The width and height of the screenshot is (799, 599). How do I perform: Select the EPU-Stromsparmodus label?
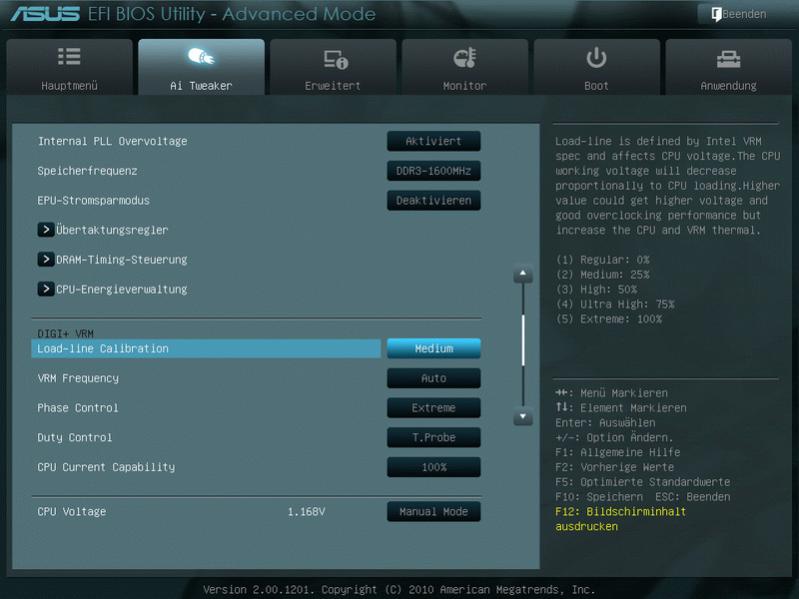pos(94,200)
